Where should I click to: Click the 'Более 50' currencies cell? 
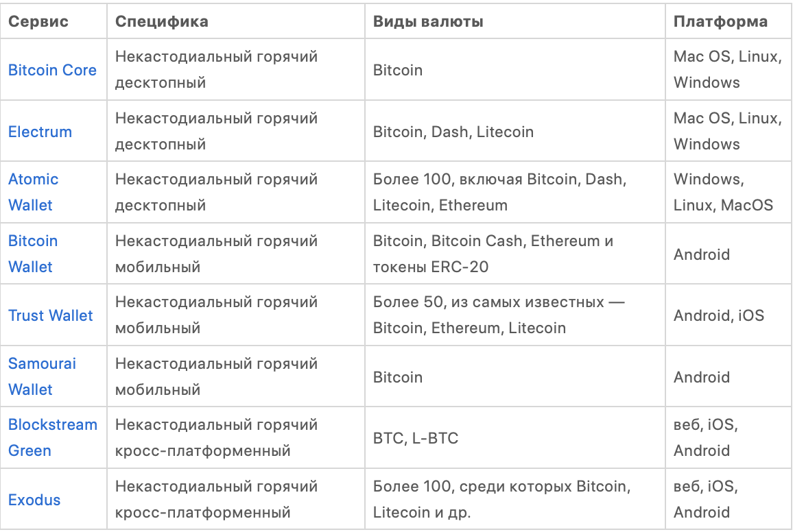pos(499,315)
